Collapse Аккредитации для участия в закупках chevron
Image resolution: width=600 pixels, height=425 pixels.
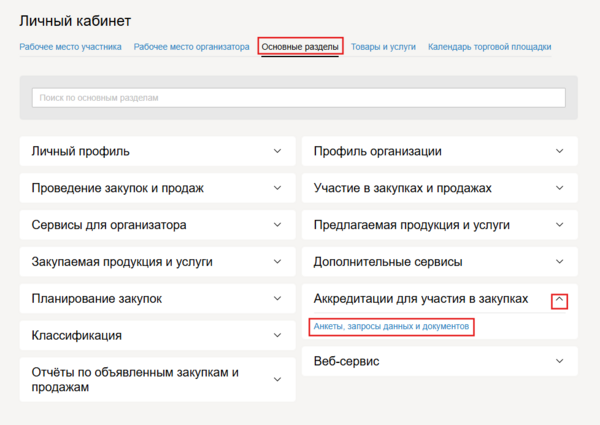559,299
